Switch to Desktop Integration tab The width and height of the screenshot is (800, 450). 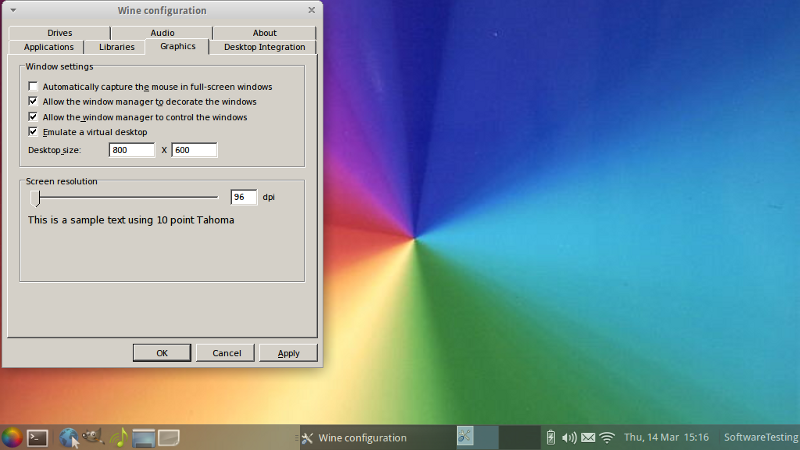pos(265,47)
